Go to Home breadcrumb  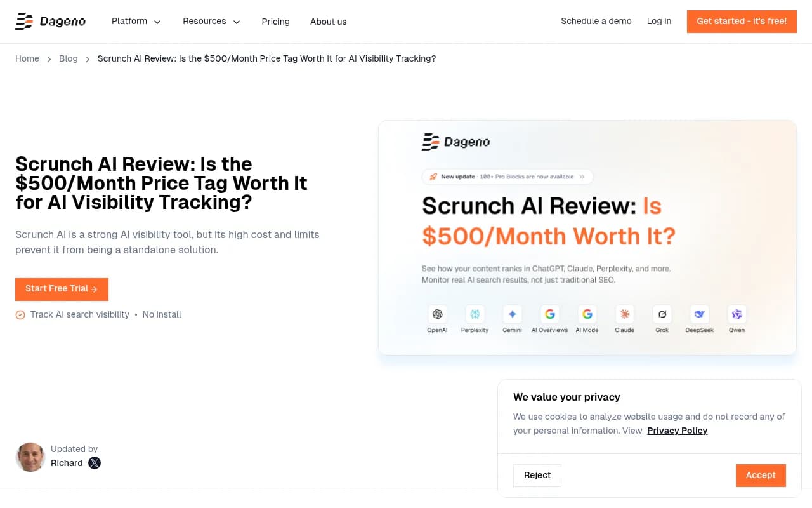point(27,58)
